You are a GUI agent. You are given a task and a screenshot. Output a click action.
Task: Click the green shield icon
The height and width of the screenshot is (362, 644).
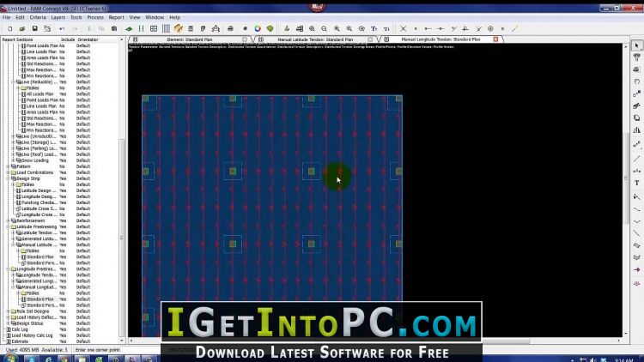[x=270, y=28]
